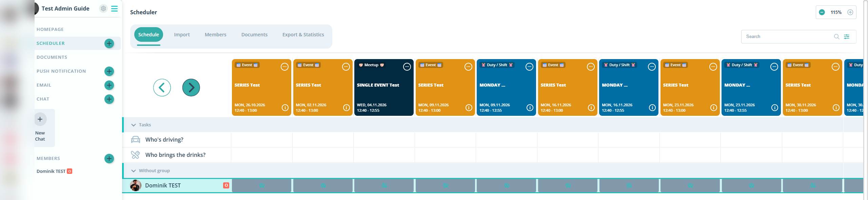Open the Members tab
The width and height of the screenshot is (868, 200).
click(x=216, y=35)
